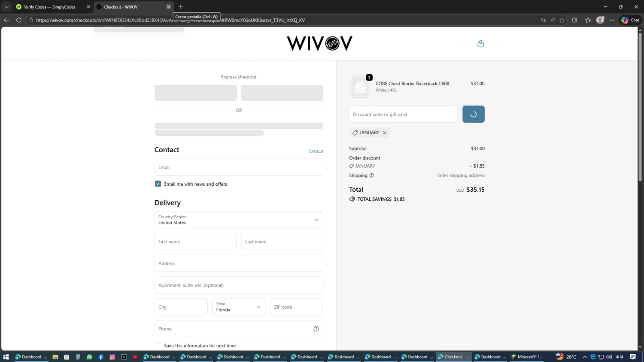This screenshot has height=362, width=644.
Task: Focus the Email input field
Action: click(x=239, y=167)
